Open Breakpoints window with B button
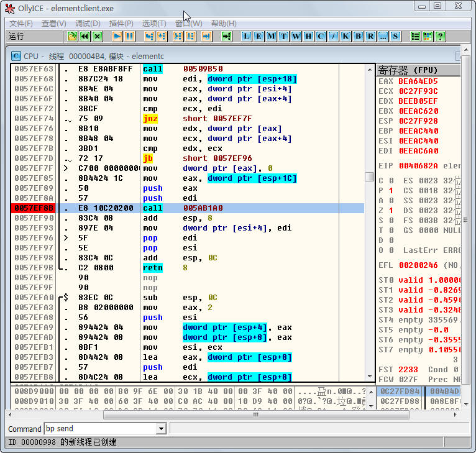This screenshot has width=476, height=453. (x=358, y=37)
